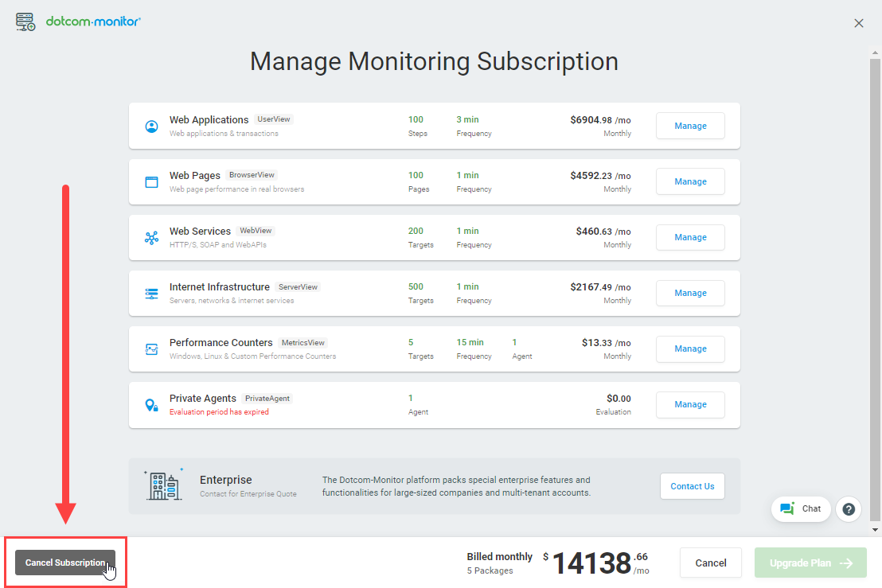Click the $460.63 /mo price

pos(603,231)
